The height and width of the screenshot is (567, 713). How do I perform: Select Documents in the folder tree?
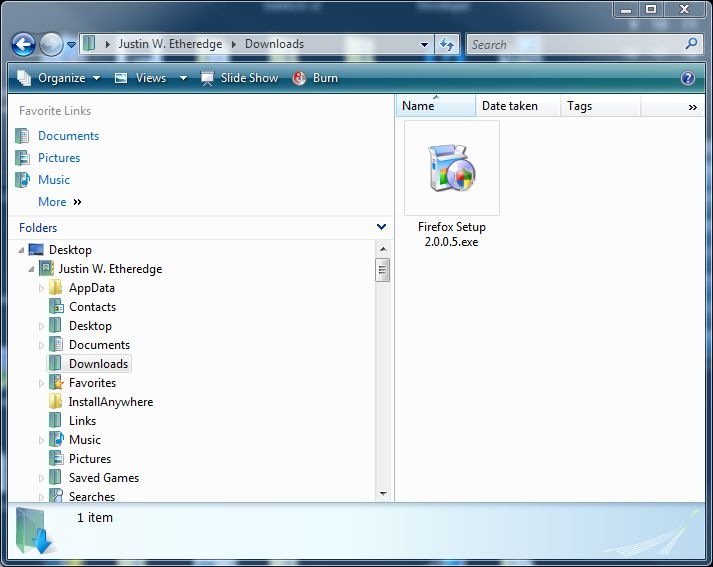click(100, 345)
